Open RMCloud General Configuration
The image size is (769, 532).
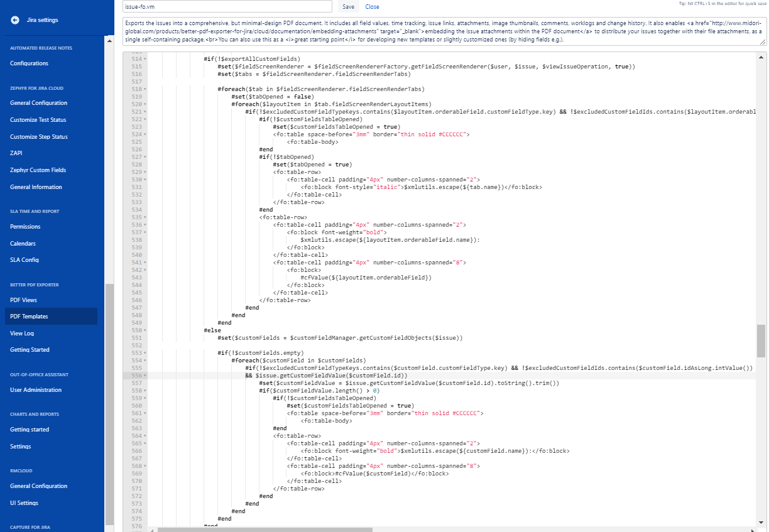point(38,486)
